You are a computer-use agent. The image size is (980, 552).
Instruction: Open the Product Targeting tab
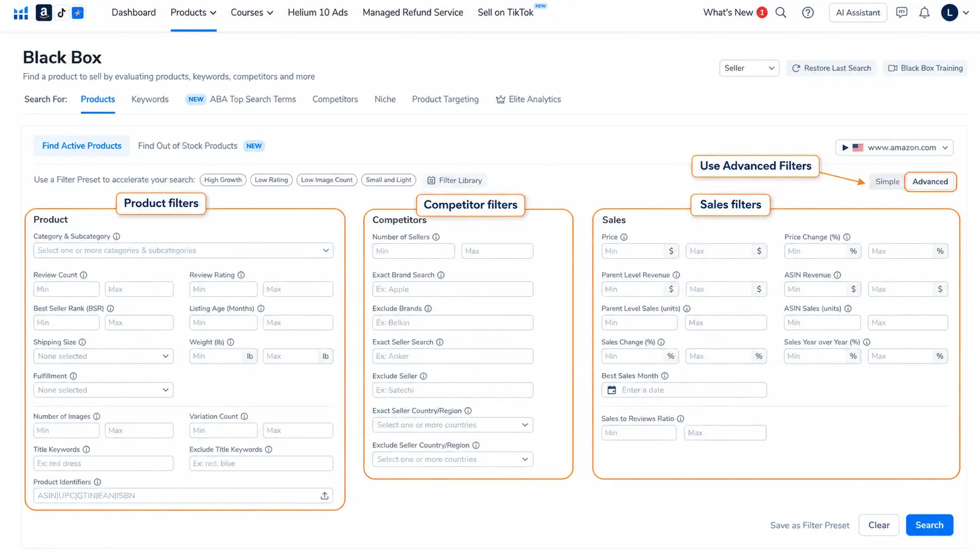(445, 99)
